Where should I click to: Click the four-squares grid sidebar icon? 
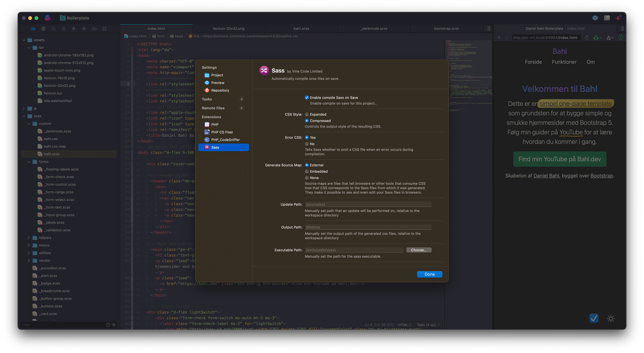[104, 29]
